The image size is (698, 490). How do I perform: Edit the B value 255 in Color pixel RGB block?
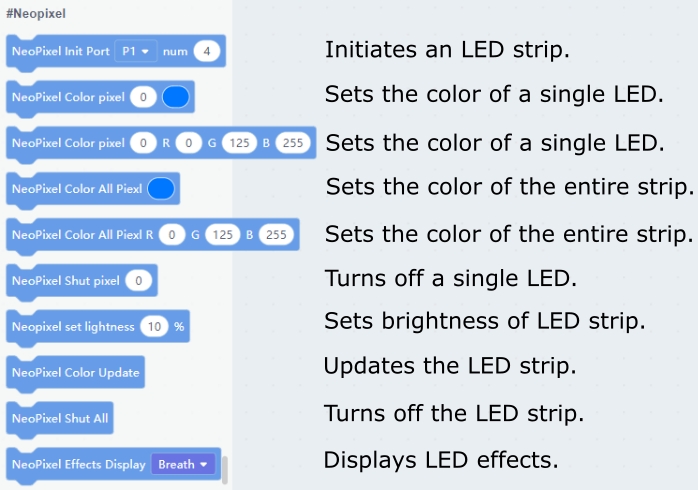[294, 143]
